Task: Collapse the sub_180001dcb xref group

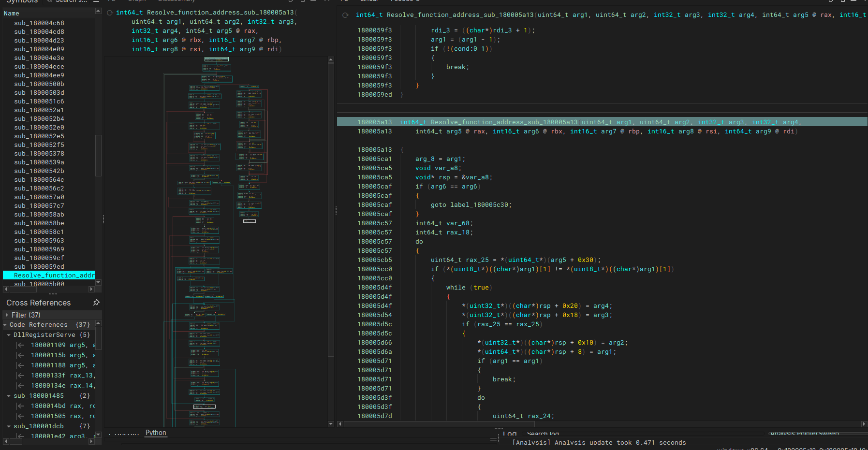Action: 9,426
